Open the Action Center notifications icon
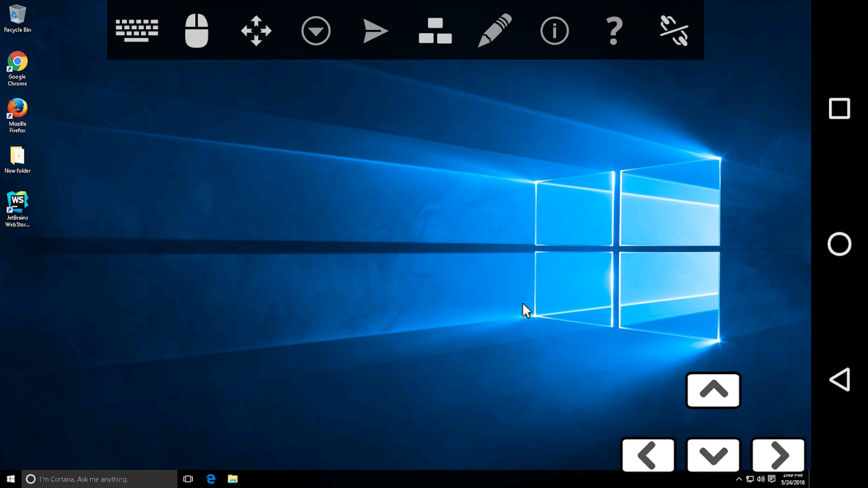This screenshot has width=868, height=488. click(x=772, y=479)
